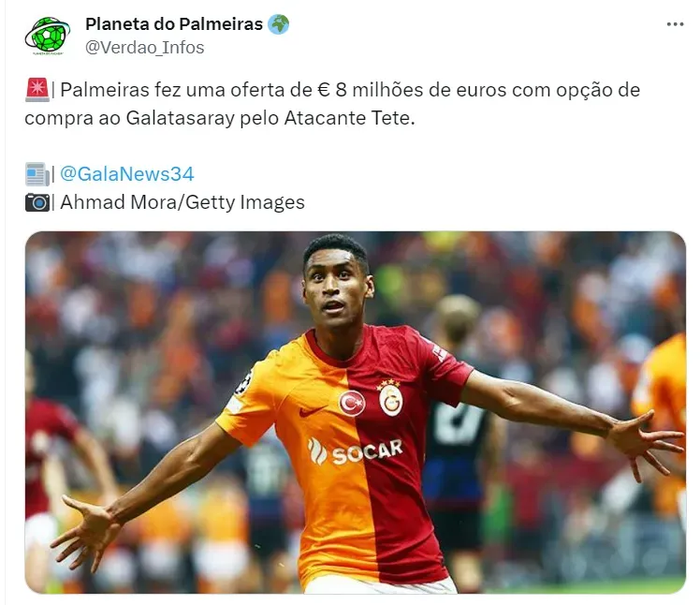The height and width of the screenshot is (605, 700).
Task: Open the three-dot more options menu
Action: click(x=675, y=24)
